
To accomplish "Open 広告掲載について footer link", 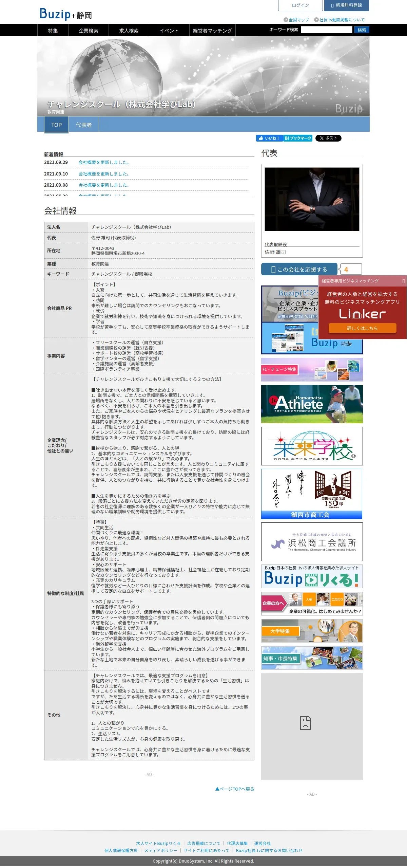I will coord(204,843).
